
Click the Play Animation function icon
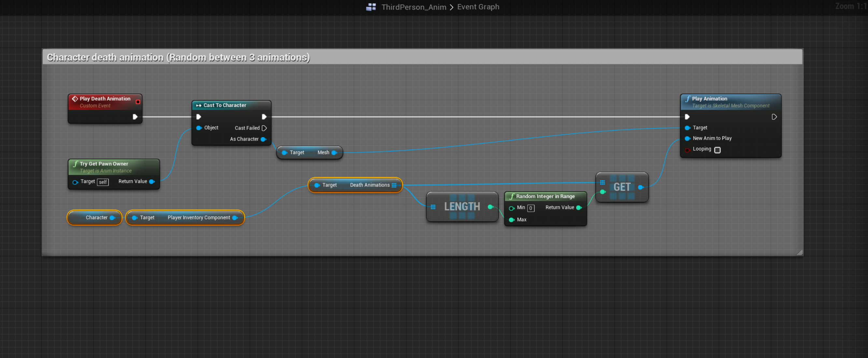(687, 99)
